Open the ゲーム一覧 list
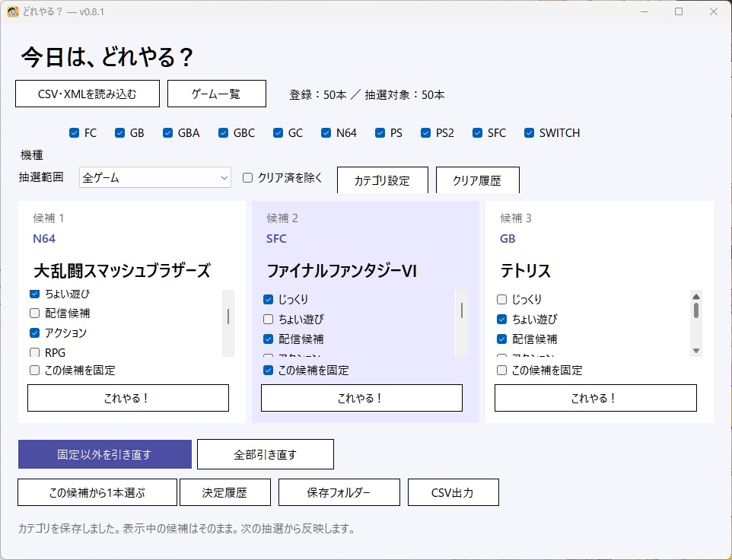 pos(217,94)
